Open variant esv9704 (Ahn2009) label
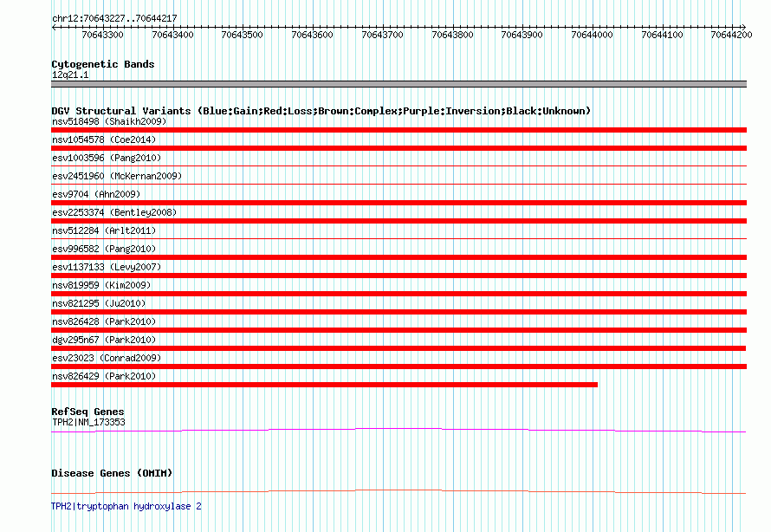This screenshot has width=771, height=532. click(x=96, y=194)
